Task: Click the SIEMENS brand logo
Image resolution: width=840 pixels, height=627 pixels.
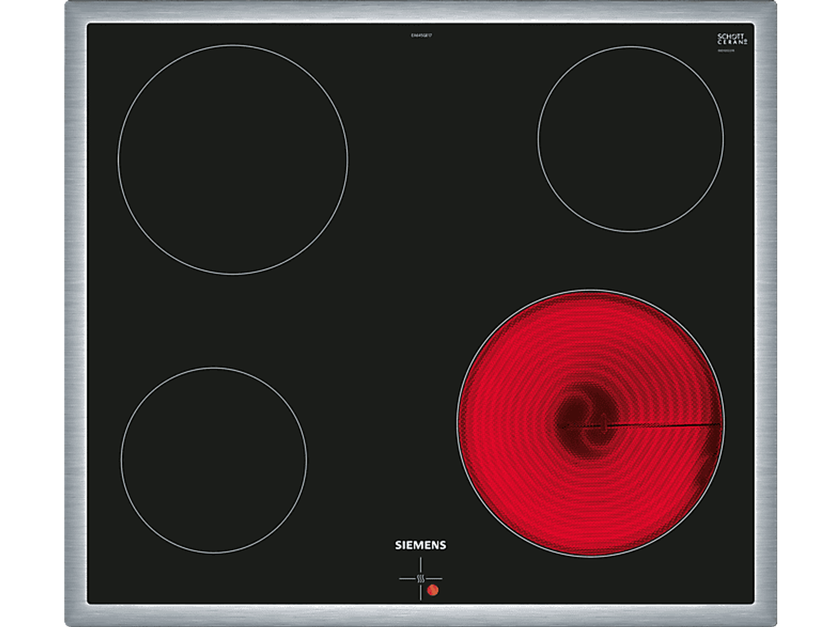Action: pos(420,545)
